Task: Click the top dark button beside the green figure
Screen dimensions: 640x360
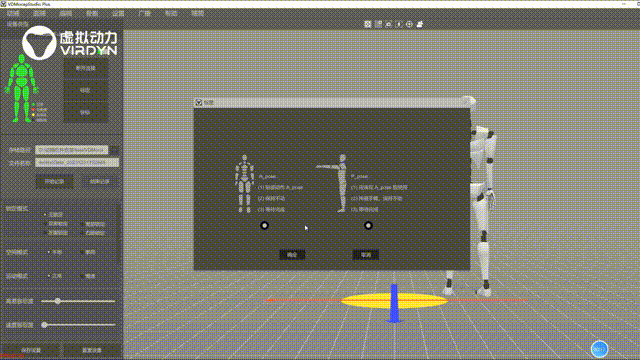Action: [86, 68]
